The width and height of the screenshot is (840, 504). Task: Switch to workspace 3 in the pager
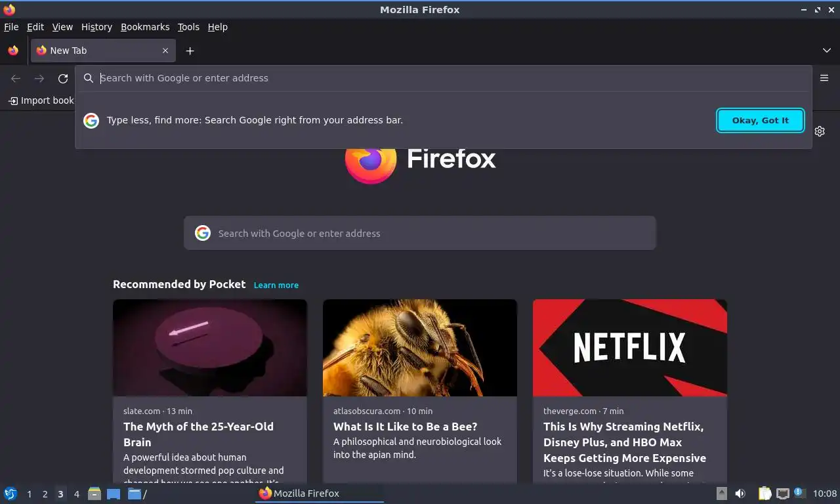tap(60, 494)
